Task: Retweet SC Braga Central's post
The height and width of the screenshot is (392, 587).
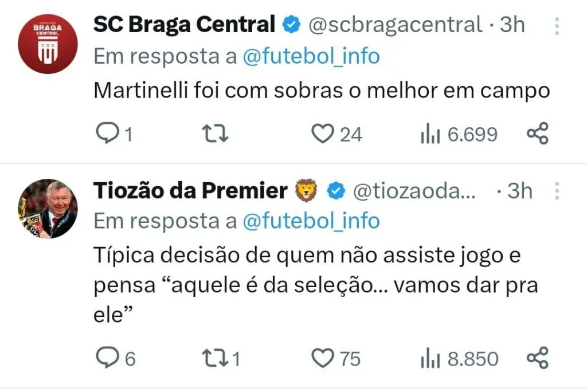Action: [x=217, y=134]
